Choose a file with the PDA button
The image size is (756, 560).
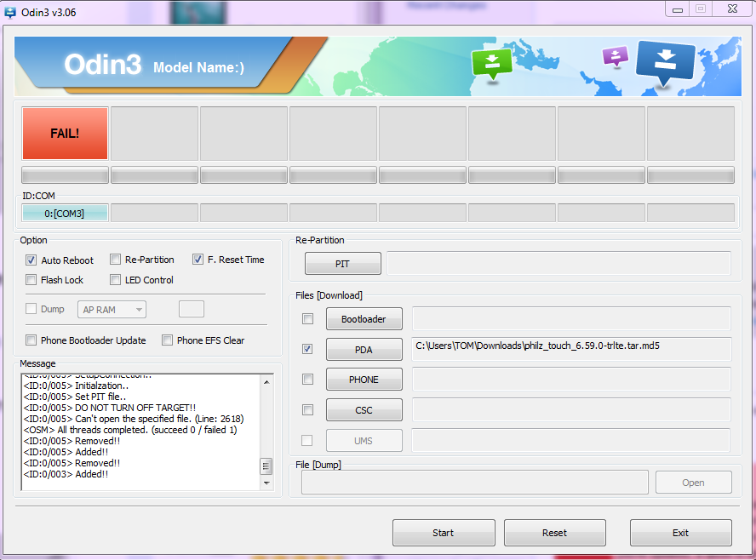pos(364,350)
